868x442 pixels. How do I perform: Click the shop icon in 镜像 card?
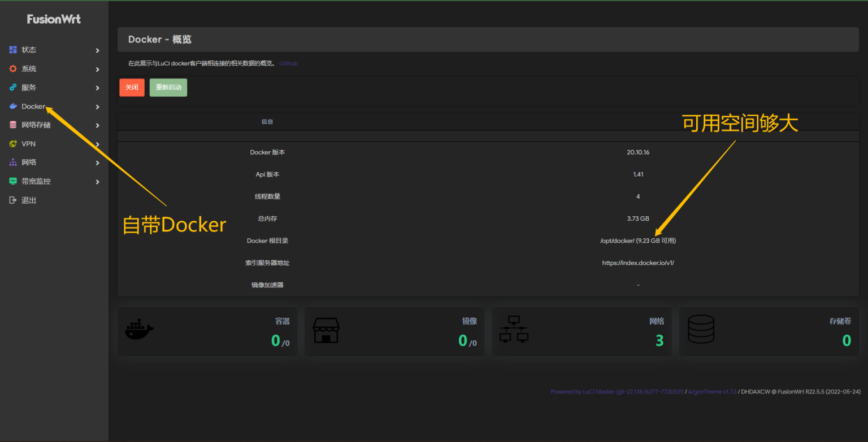coord(326,330)
